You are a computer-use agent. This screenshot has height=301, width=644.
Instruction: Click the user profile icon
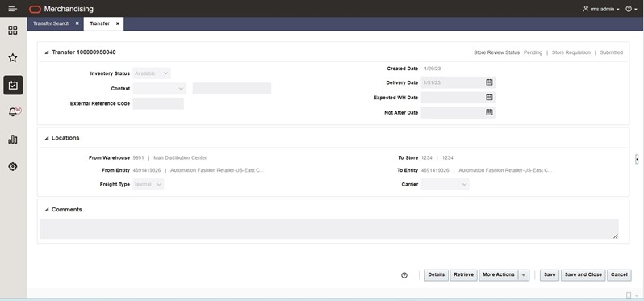(585, 9)
